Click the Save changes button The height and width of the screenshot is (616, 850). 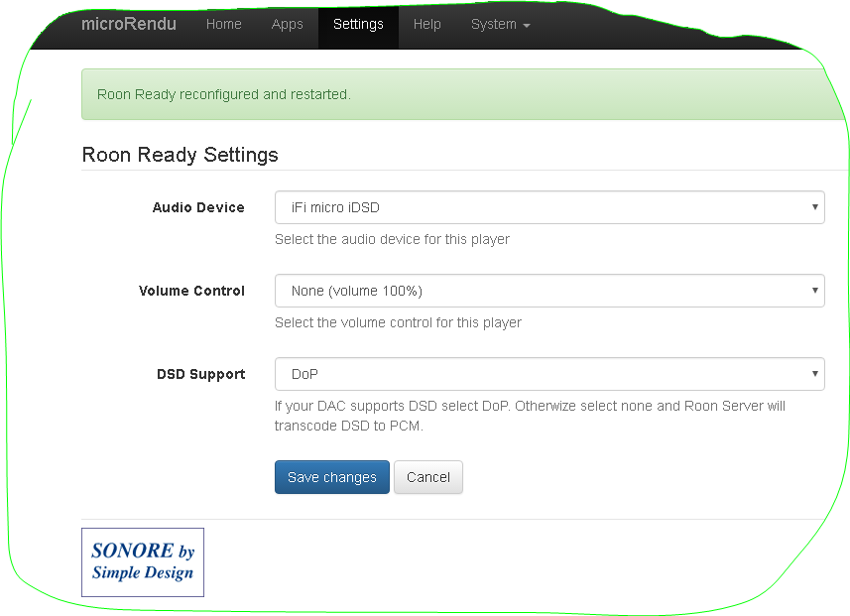point(331,477)
